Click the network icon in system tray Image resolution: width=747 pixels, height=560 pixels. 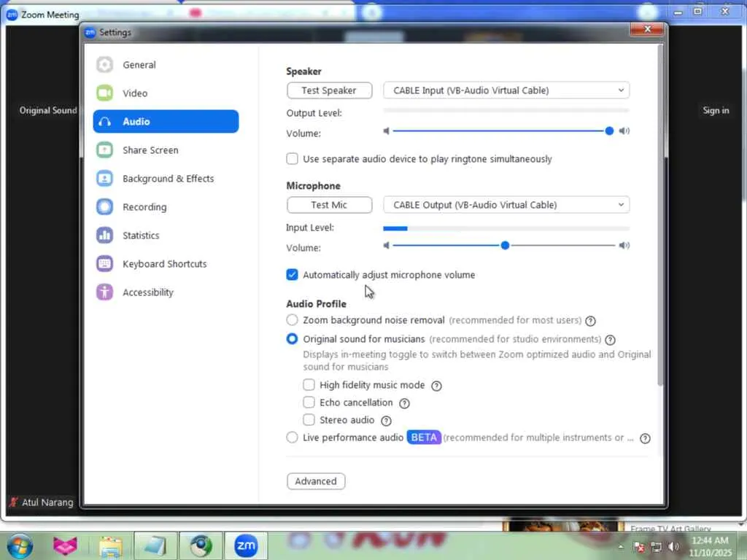pyautogui.click(x=656, y=547)
